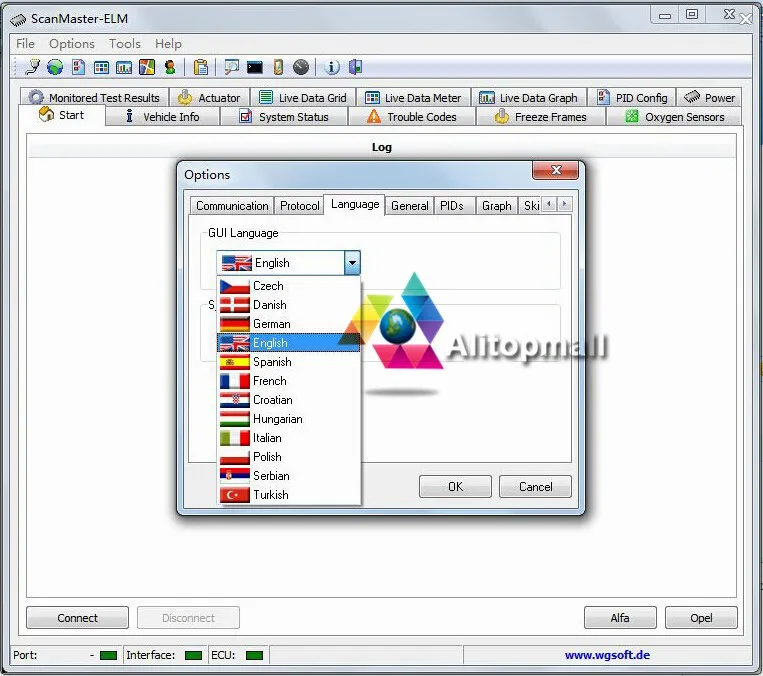The width and height of the screenshot is (763, 676).
Task: Switch to the Power tab
Action: (709, 97)
